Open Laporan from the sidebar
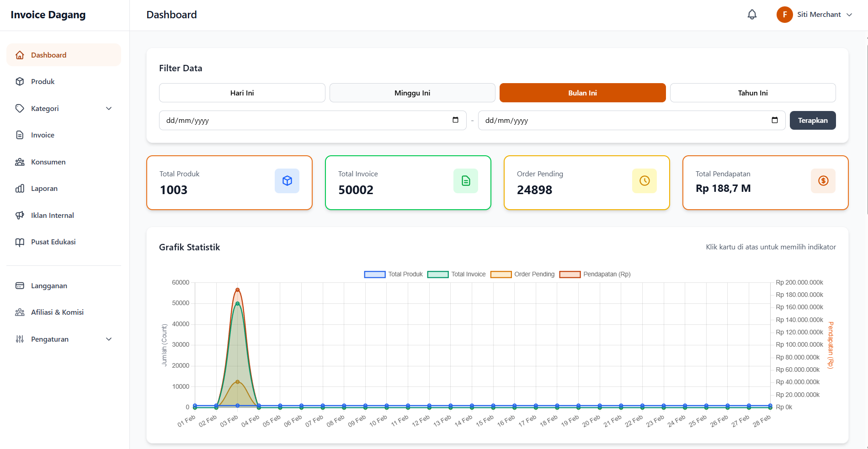Viewport: 868px width, 449px height. (44, 189)
